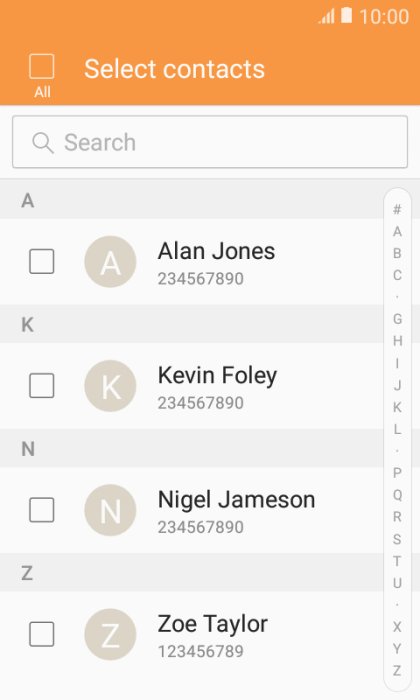
Task: Check the box beside Kevin Foley
Action: [x=42, y=385]
